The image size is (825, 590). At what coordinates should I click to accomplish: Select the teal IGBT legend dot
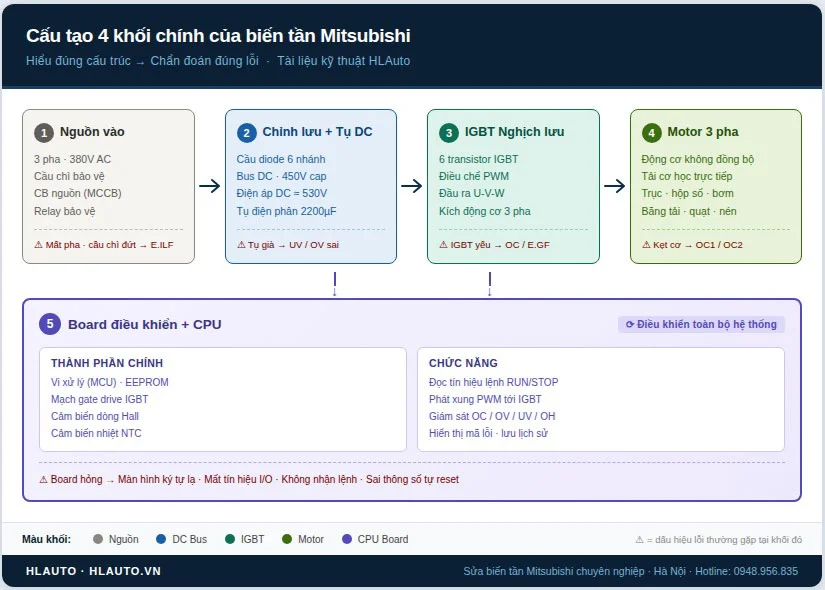[x=229, y=539]
